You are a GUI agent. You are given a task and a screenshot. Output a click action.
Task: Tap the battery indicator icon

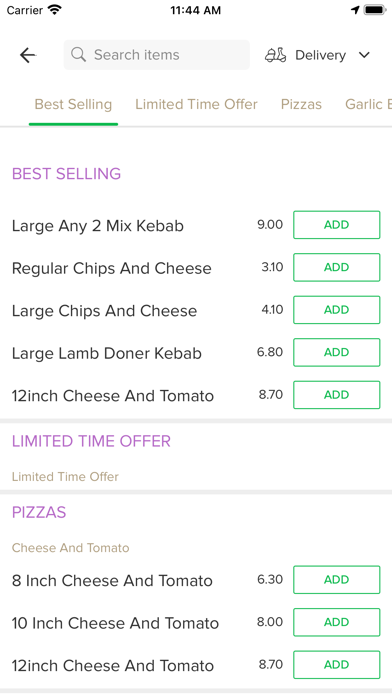click(375, 10)
